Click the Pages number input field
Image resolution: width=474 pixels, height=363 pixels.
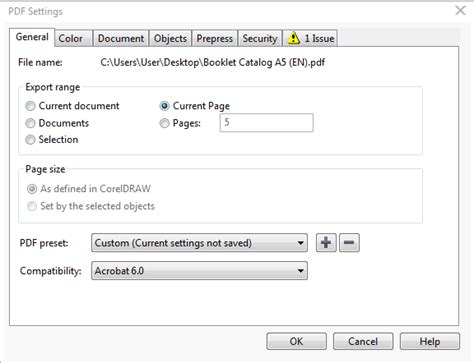coord(266,123)
